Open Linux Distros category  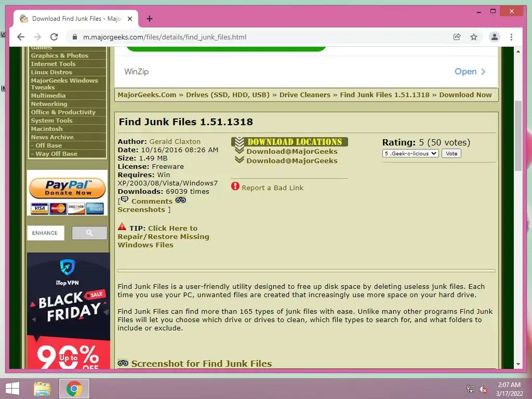[51, 72]
